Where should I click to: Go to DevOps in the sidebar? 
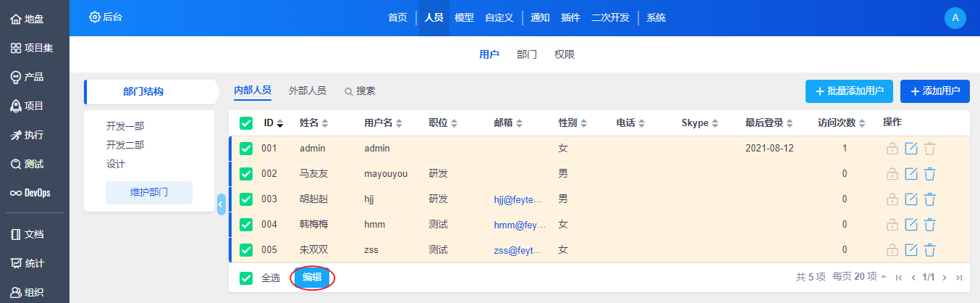point(30,193)
